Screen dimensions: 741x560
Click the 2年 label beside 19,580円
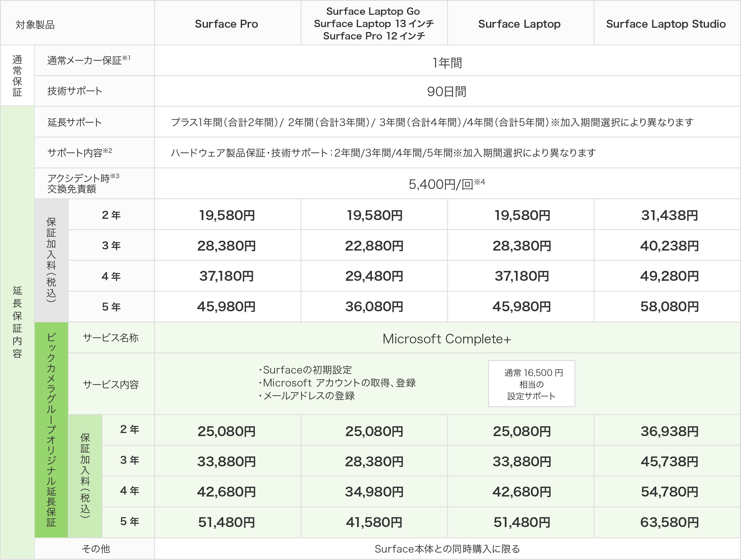pos(111,215)
